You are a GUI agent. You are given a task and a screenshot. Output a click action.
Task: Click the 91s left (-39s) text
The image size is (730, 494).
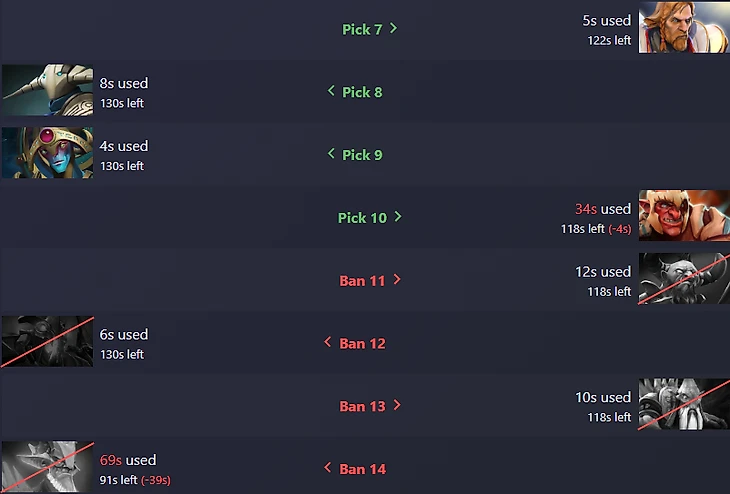135,480
